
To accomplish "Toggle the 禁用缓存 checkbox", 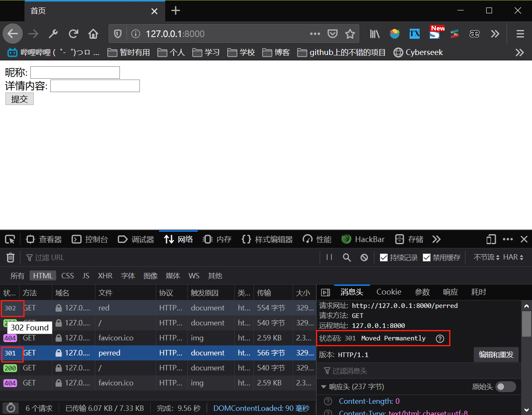I will (426, 257).
